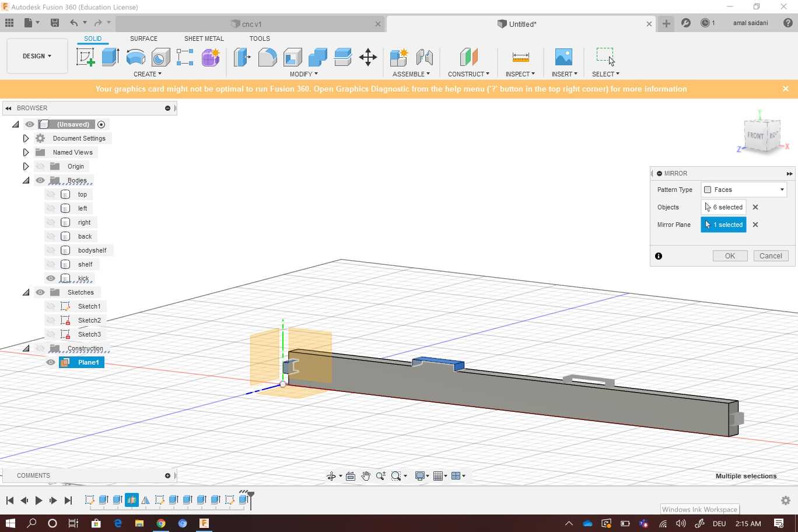
Task: Click OK in the Mirror dialog
Action: click(x=730, y=256)
